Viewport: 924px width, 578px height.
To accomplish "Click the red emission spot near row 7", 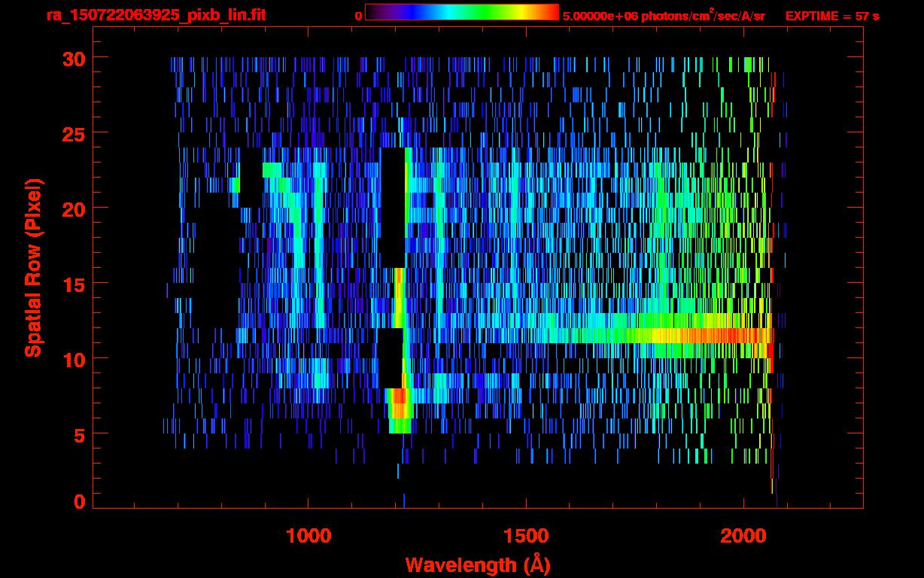I will click(x=399, y=396).
